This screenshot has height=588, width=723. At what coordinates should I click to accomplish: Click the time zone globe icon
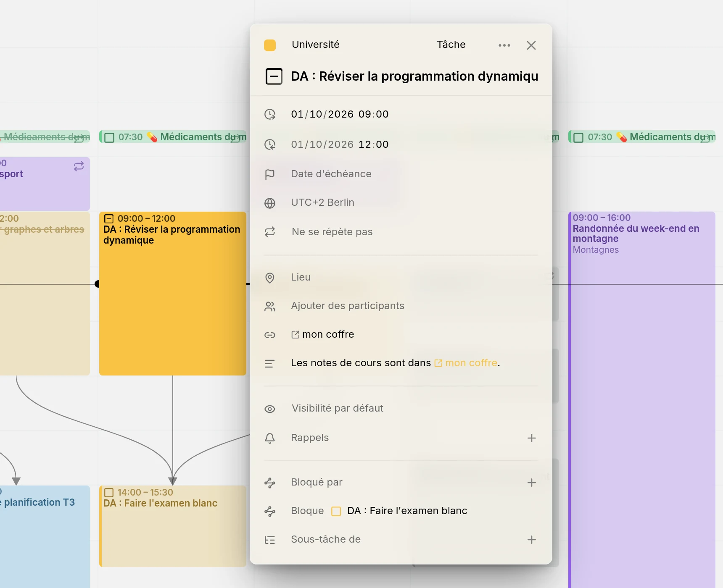tap(270, 203)
